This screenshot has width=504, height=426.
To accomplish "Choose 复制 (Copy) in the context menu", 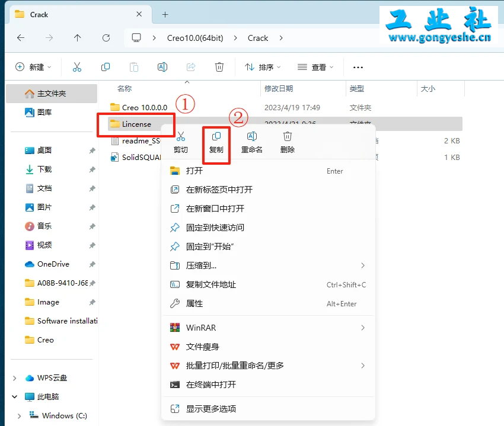I will 216,142.
